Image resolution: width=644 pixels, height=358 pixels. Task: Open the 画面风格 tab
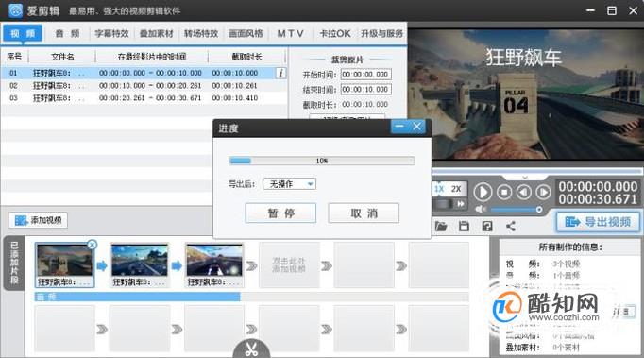coord(246,33)
